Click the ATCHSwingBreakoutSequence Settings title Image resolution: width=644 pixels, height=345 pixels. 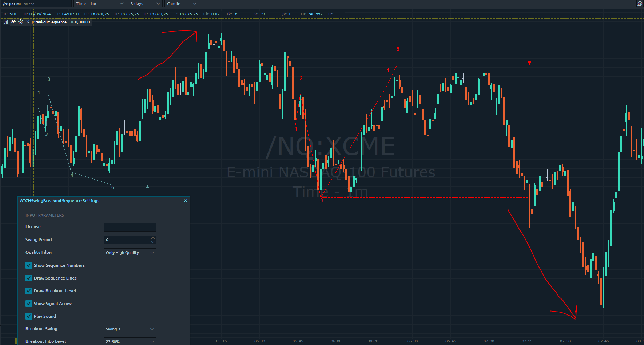[x=60, y=201]
